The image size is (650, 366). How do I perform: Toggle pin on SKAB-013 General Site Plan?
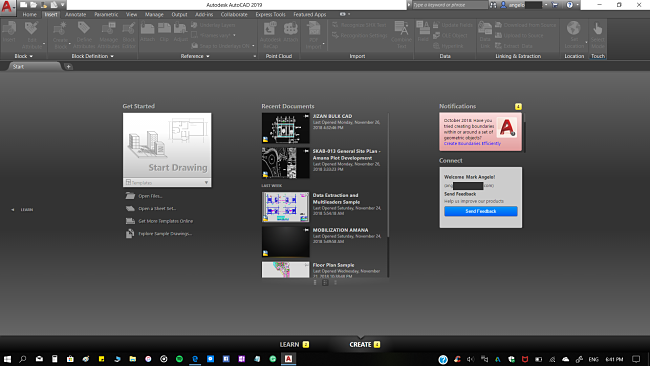(x=307, y=151)
